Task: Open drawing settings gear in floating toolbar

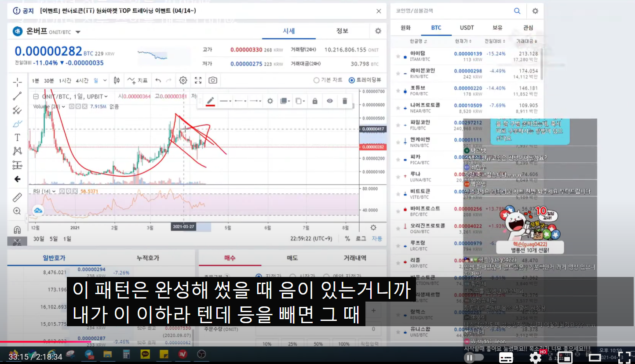Action: click(270, 101)
